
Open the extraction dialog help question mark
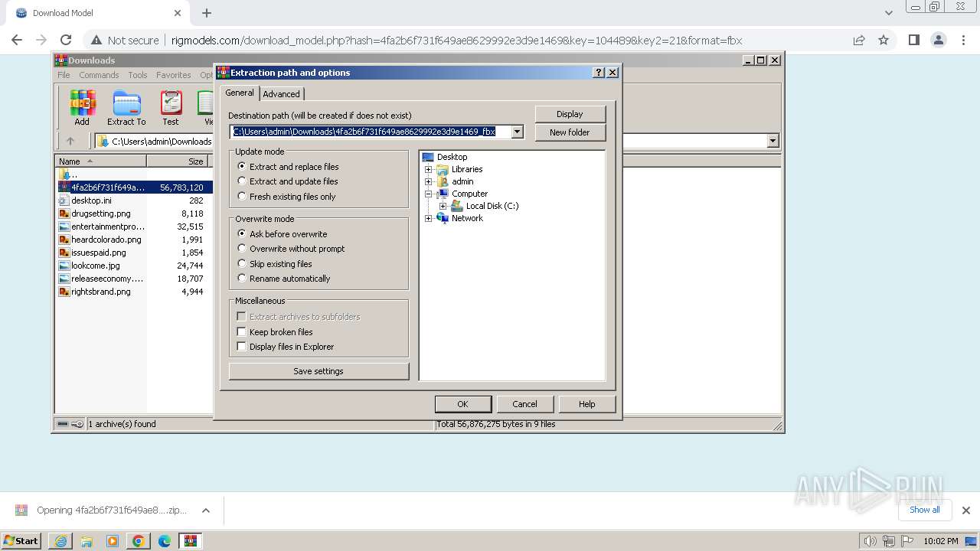click(x=599, y=73)
